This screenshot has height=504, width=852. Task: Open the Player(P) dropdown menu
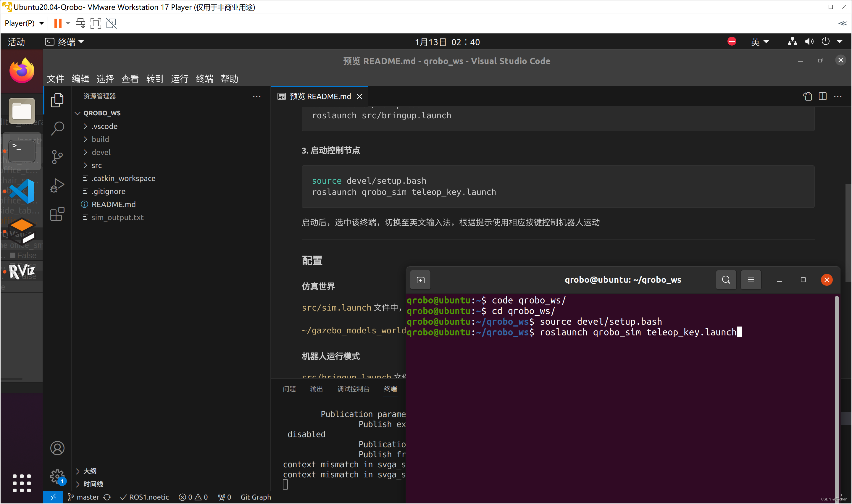click(24, 23)
